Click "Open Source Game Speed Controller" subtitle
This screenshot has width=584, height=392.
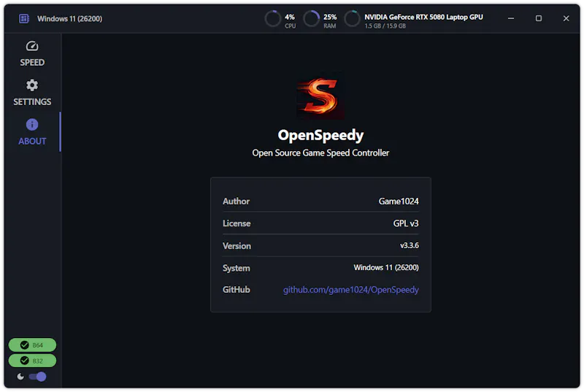point(320,153)
